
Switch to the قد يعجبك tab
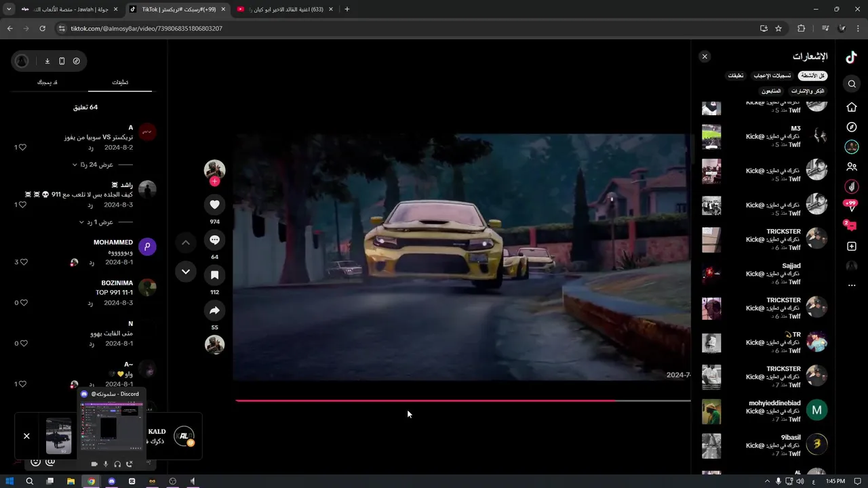pyautogui.click(x=47, y=82)
